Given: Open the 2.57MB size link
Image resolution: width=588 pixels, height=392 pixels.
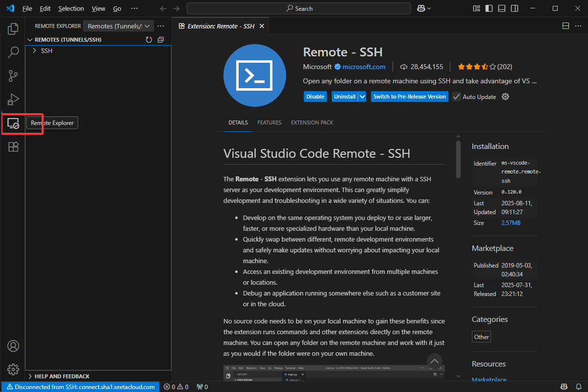Looking at the screenshot, I should [511, 222].
